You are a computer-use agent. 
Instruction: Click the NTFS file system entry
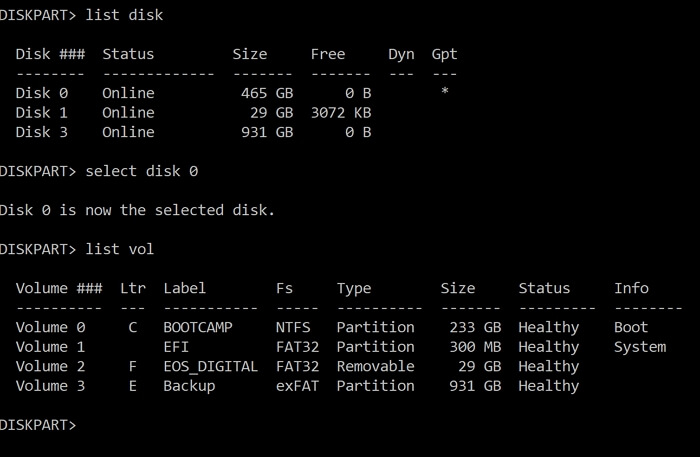tap(293, 327)
